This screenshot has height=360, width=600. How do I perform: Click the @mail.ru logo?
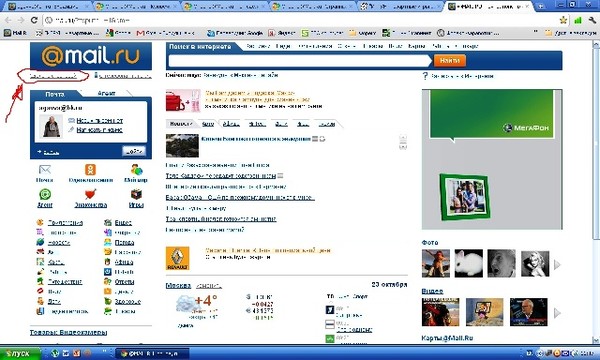pos(91,56)
